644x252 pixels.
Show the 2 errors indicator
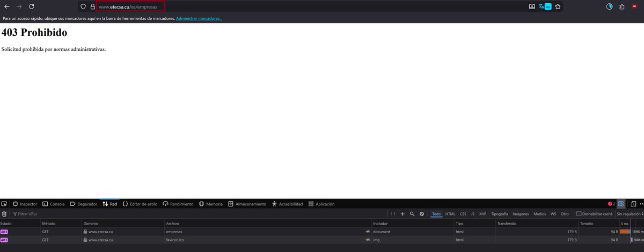click(x=611, y=204)
